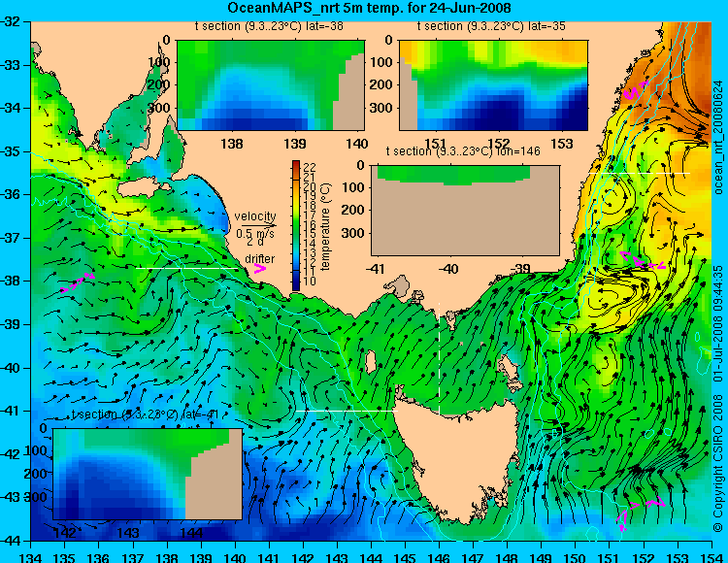Click longitude axis label 140
The width and height of the screenshot is (728, 563).
pyautogui.click(x=235, y=557)
